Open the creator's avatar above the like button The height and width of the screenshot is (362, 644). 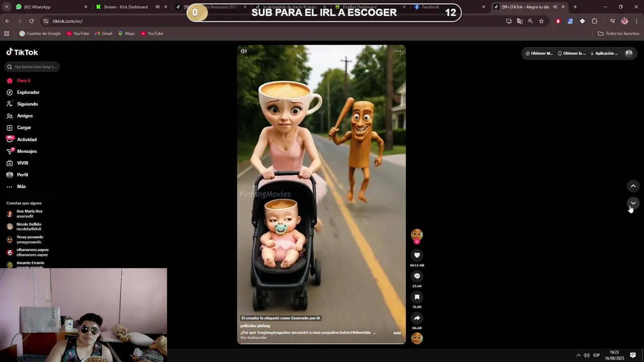[x=417, y=235]
